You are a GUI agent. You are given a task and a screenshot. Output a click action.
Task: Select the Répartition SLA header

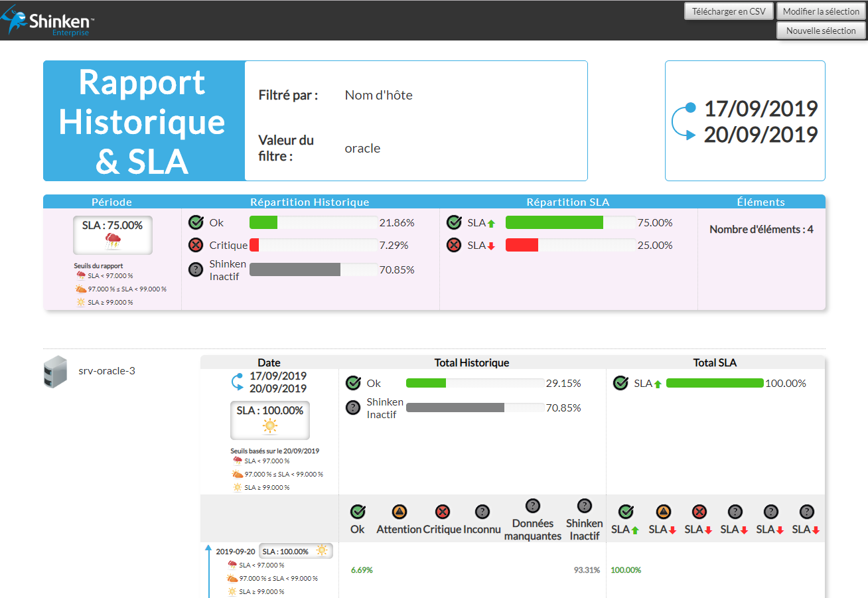pos(567,202)
